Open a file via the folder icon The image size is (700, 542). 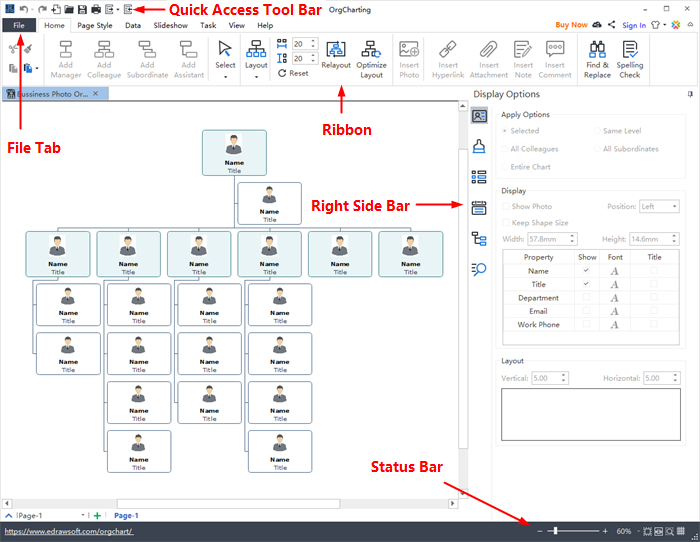69,9
